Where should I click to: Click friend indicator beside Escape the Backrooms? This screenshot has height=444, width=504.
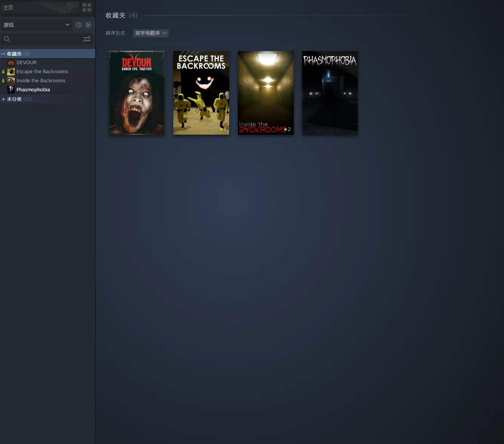3,72
